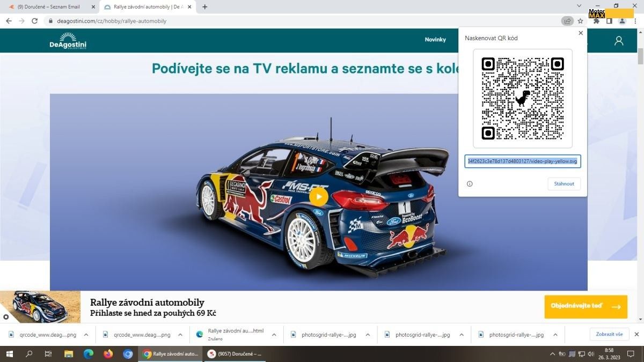644x362 pixels.
Task: Click the Objednávejte teď button
Action: pyautogui.click(x=586, y=306)
